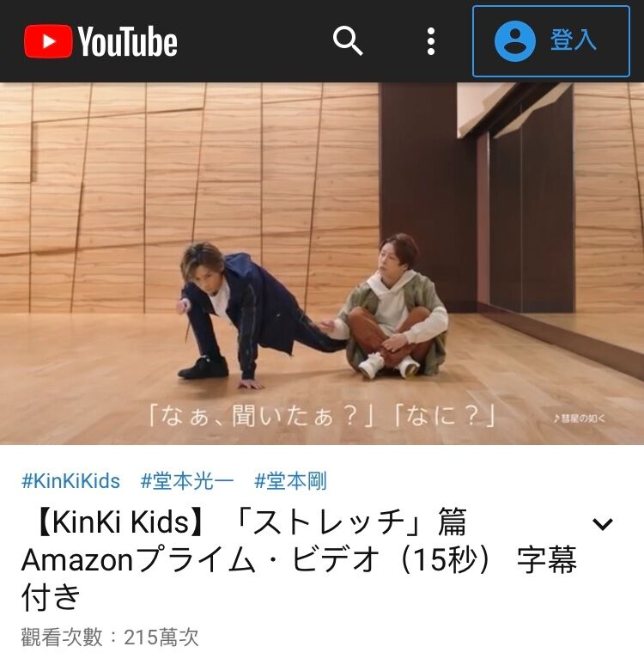
Task: Open the three-dot more options menu
Action: click(431, 41)
